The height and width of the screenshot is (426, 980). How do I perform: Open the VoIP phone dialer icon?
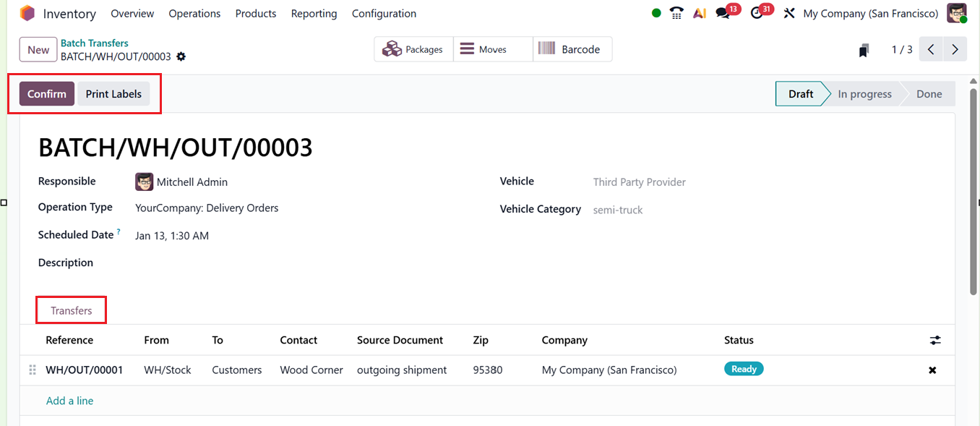(676, 13)
